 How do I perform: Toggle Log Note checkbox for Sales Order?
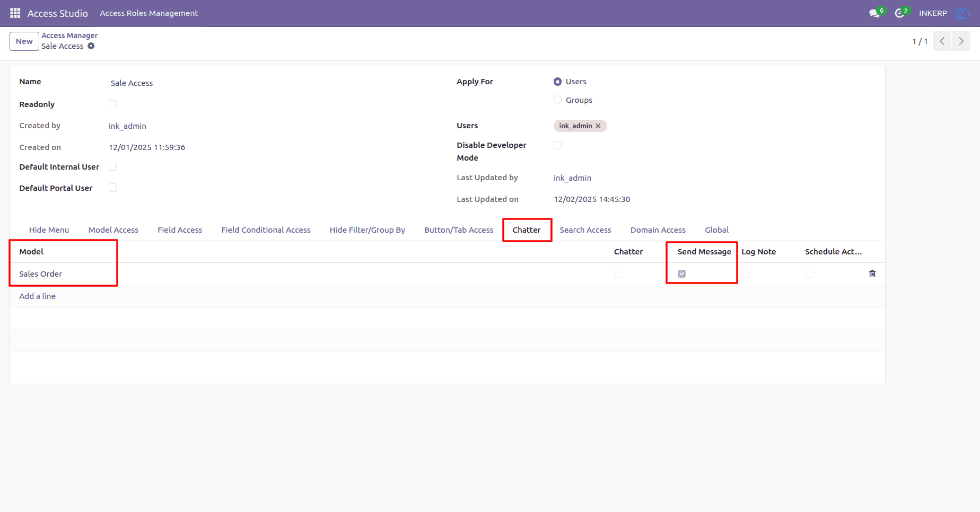[746, 274]
